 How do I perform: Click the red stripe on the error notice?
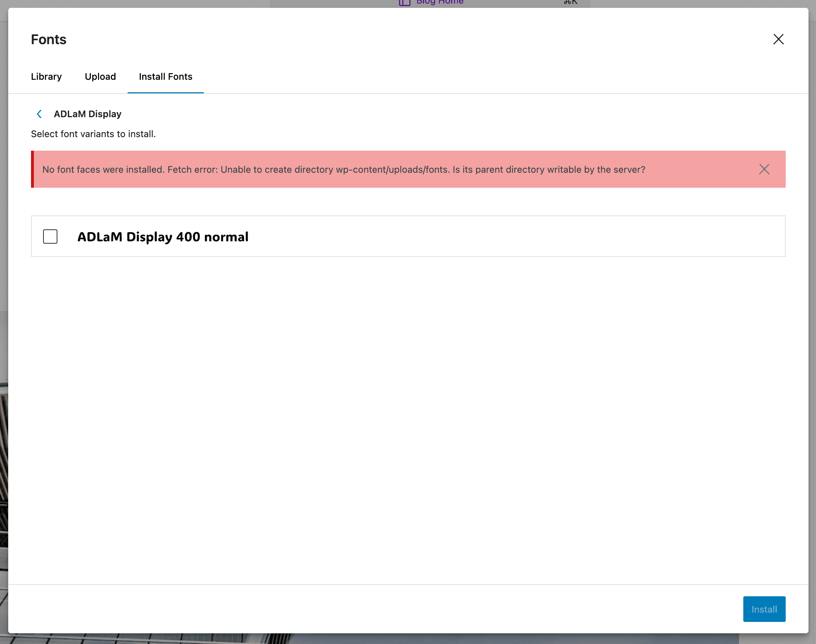(32, 169)
